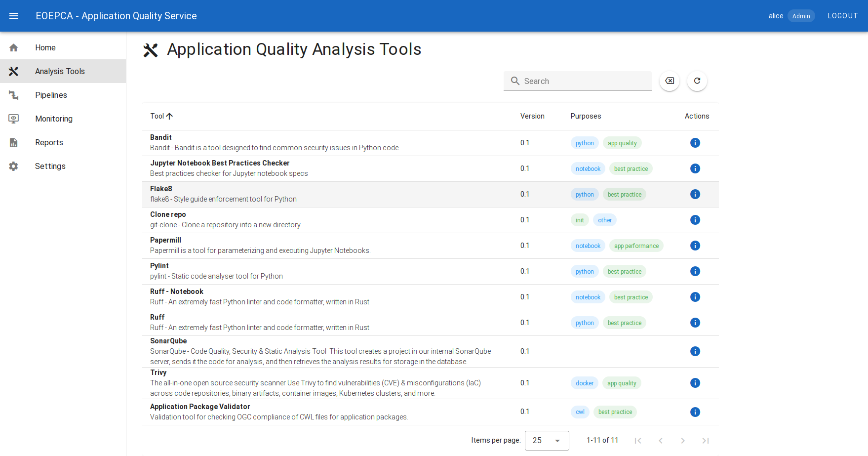Focus the Search input field

tap(578, 81)
